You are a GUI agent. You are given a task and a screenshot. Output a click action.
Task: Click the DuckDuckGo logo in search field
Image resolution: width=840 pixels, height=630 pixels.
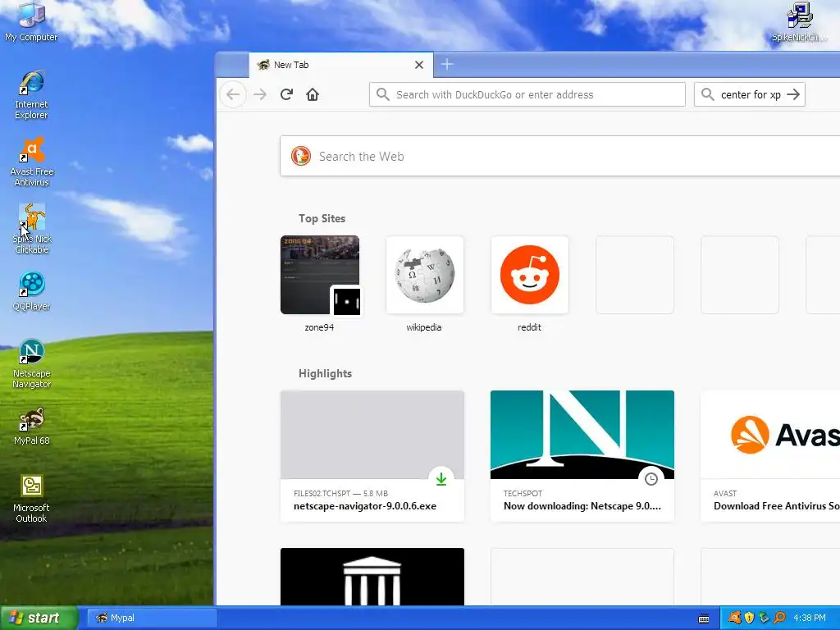300,156
